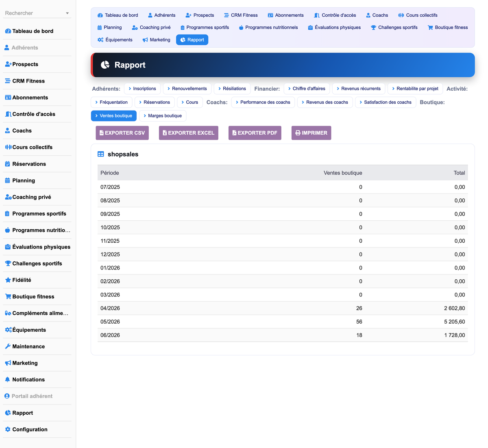Open the Revenus récurrents report
The width and height of the screenshot is (488, 448).
(359, 89)
